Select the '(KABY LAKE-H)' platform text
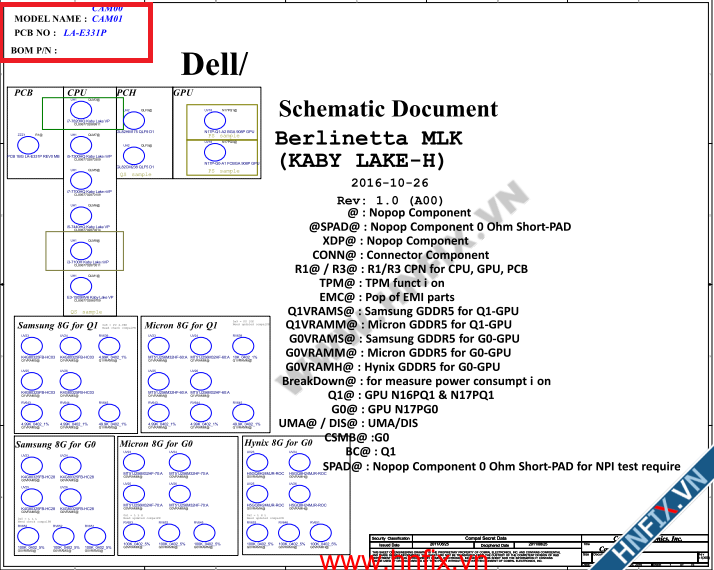Viewport: 714px width, 570px height. click(x=362, y=161)
